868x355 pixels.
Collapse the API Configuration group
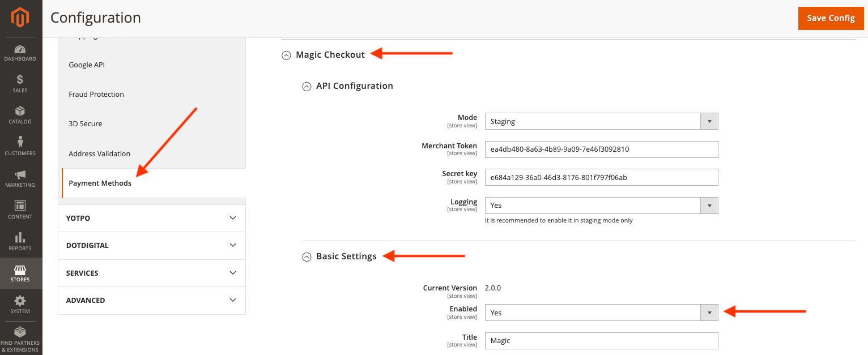pos(348,86)
